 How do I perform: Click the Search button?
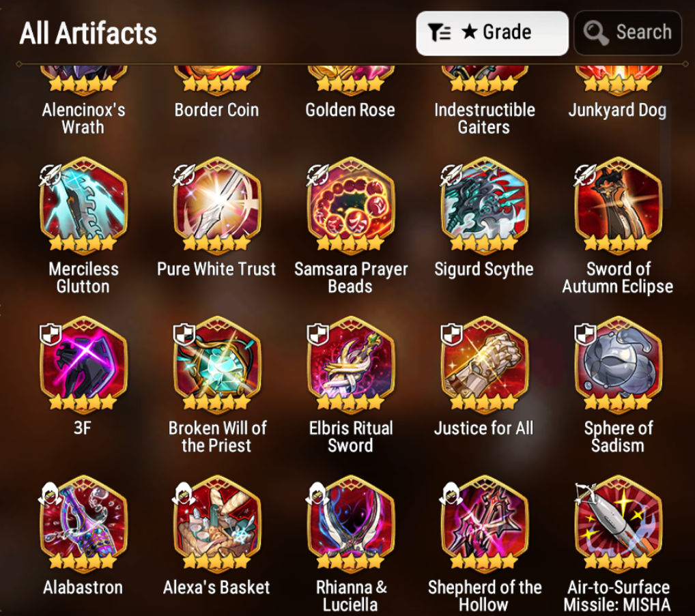[627, 33]
